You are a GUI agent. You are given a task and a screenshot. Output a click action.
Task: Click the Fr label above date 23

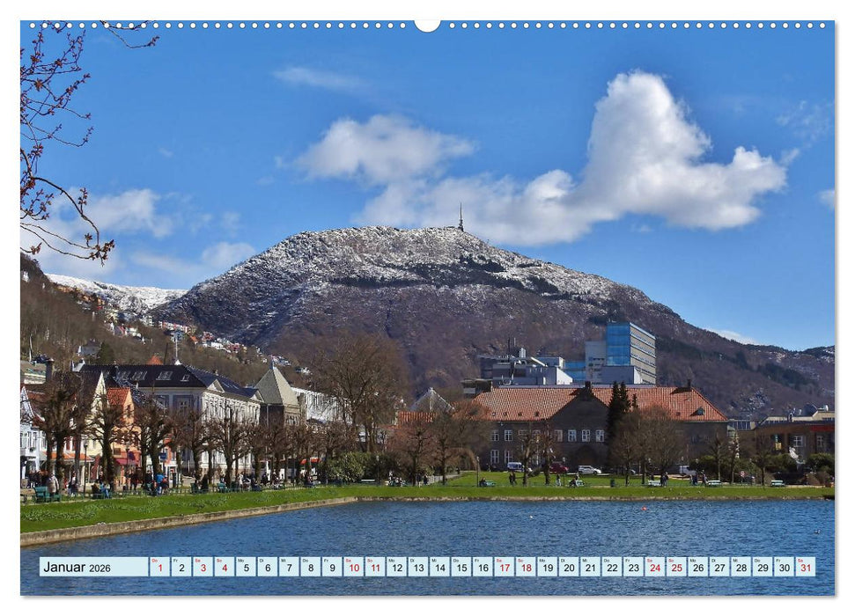tap(627, 561)
